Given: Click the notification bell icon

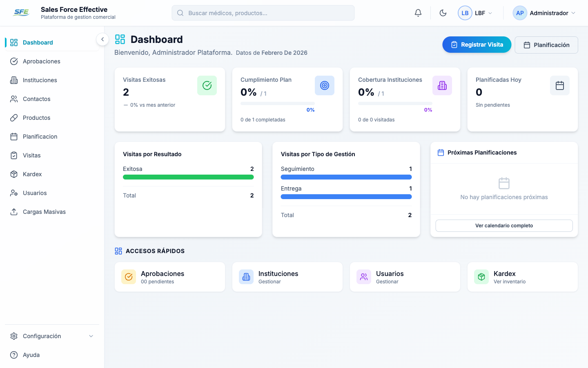Looking at the screenshot, I should [418, 13].
